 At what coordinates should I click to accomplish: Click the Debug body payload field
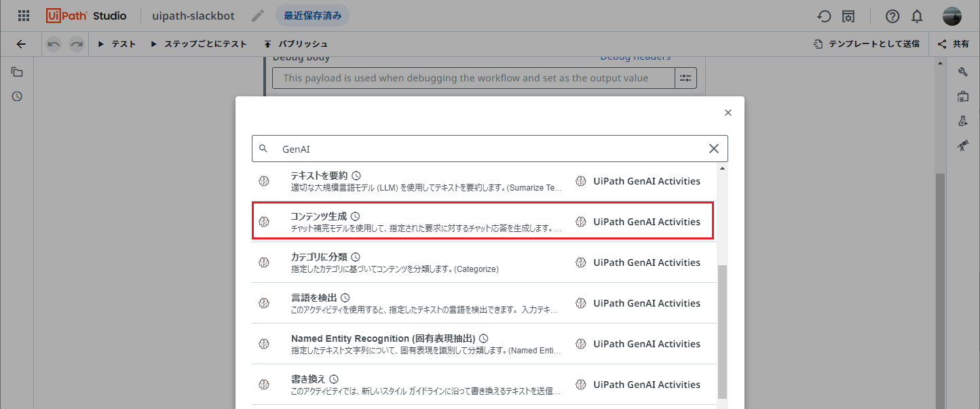(474, 78)
